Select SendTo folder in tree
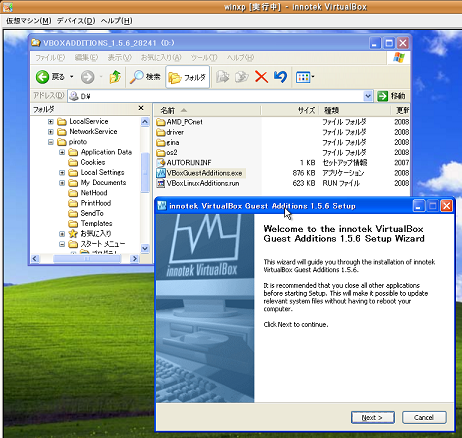462x438 pixels. point(92,213)
